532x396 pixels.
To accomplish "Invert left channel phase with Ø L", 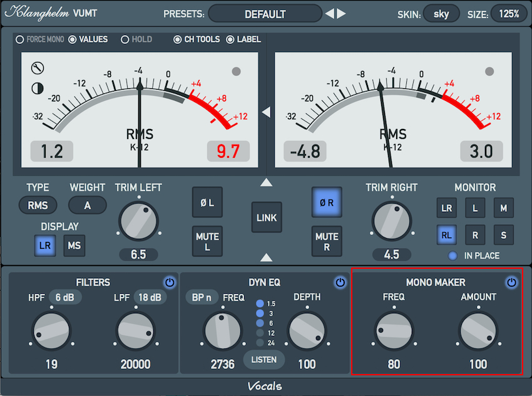I will click(x=207, y=202).
